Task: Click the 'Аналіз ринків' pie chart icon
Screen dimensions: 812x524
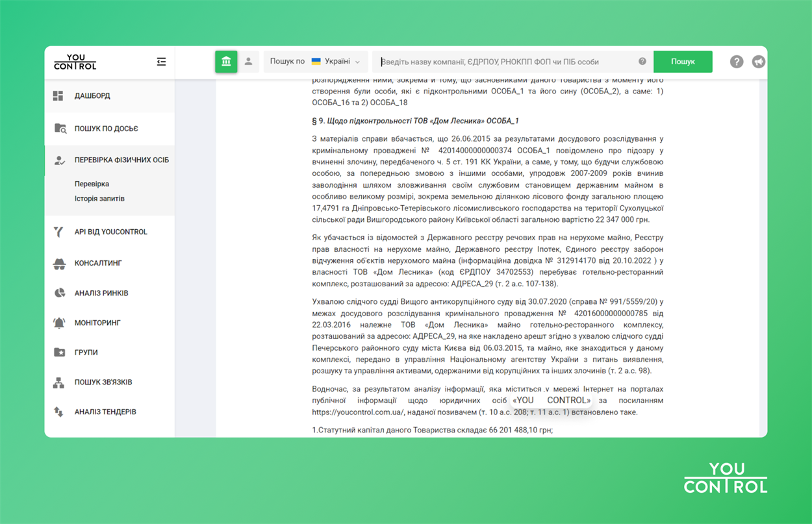Action: (59, 293)
